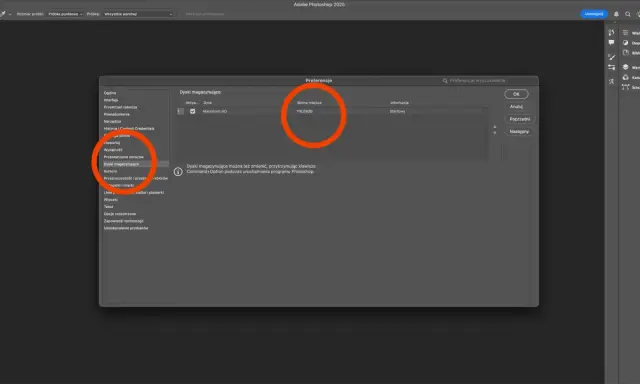Click the Eyedropper tool icon in options bar
Screen dimensions: 640x384
tap(3, 14)
